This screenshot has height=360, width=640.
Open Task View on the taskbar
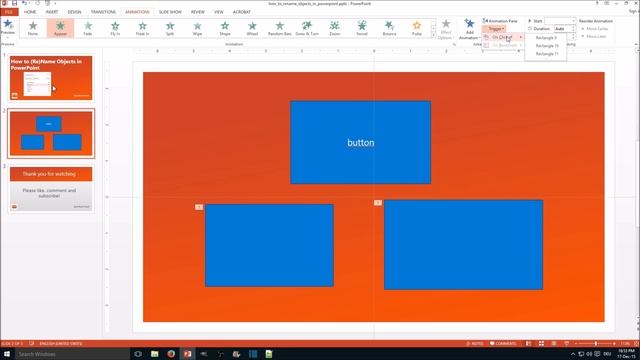(138, 354)
